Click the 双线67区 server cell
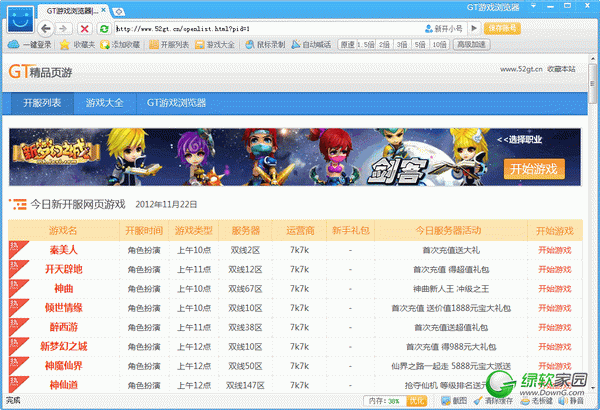The image size is (600, 410). coord(245,289)
